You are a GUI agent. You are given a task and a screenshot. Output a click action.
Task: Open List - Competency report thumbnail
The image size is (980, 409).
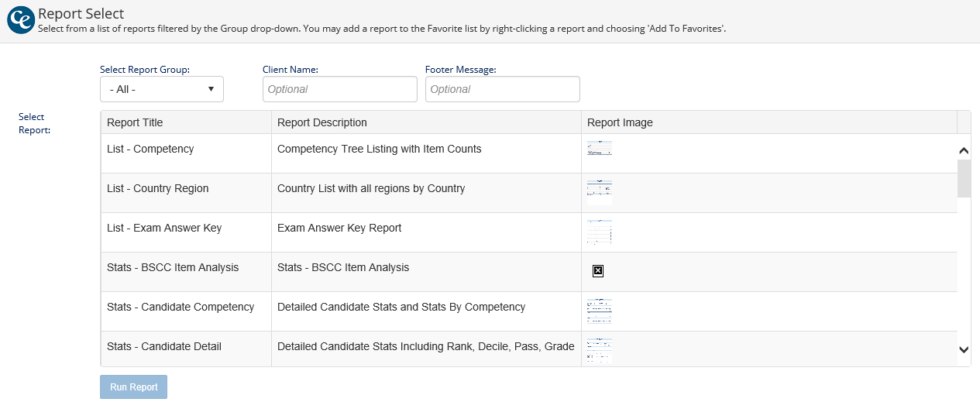coord(599,149)
